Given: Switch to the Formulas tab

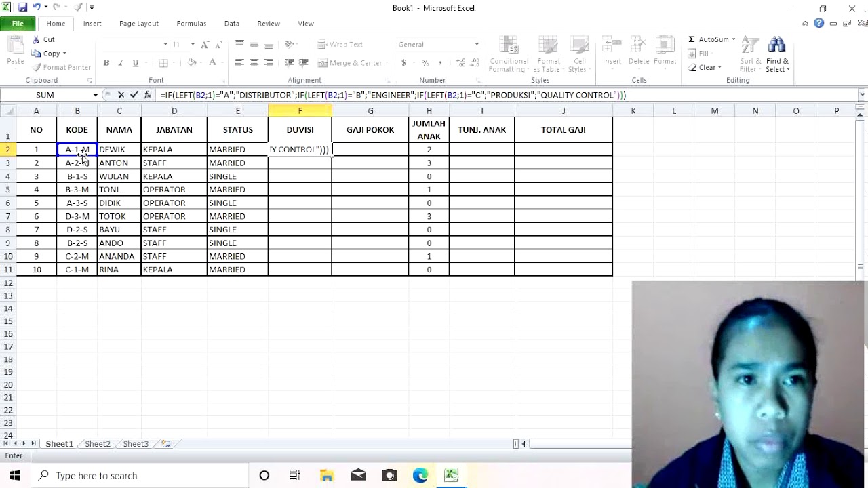Looking at the screenshot, I should (x=191, y=24).
